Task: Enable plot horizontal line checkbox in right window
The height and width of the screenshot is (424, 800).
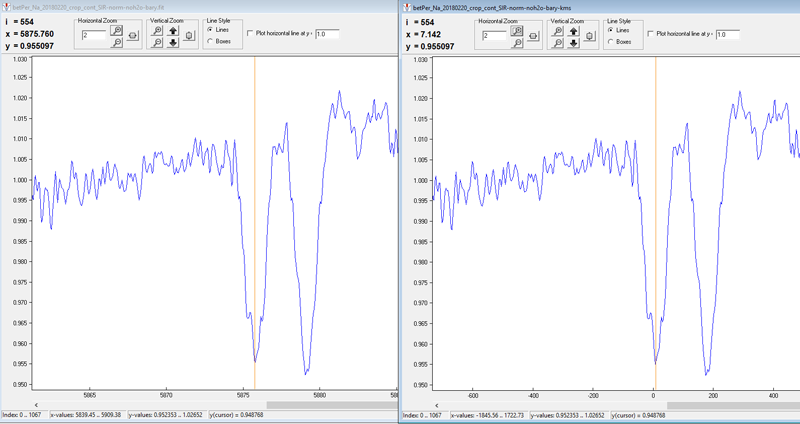Action: pos(649,34)
